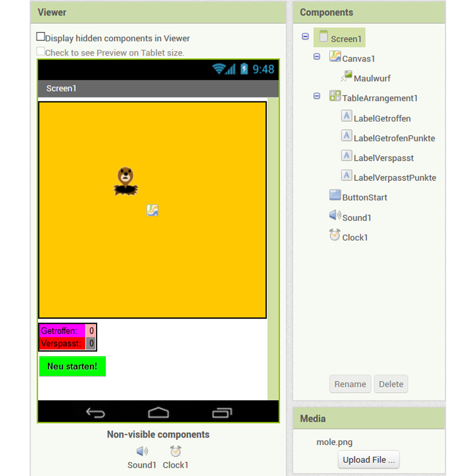This screenshot has height=476, width=476.
Task: Click the Canvas1 component icon
Action: (x=335, y=56)
